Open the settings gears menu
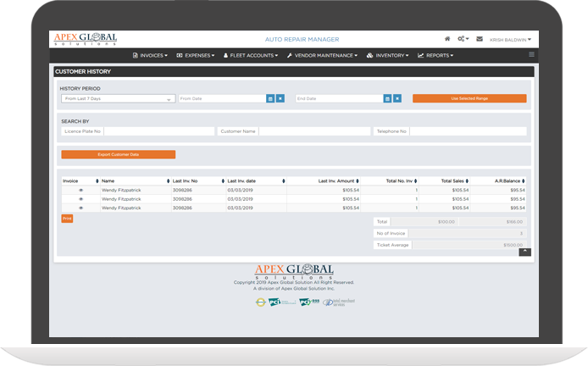 coord(463,39)
